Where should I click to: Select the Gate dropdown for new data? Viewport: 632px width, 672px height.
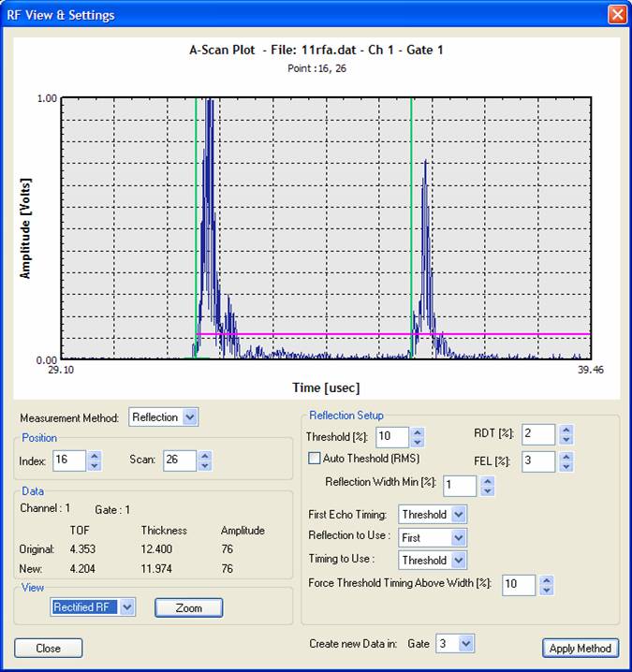coord(466,644)
